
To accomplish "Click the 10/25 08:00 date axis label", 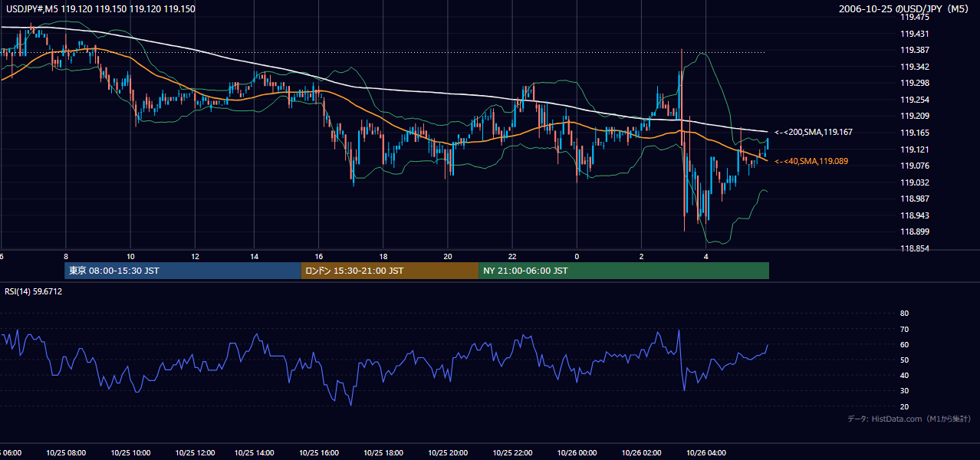I will point(66,453).
